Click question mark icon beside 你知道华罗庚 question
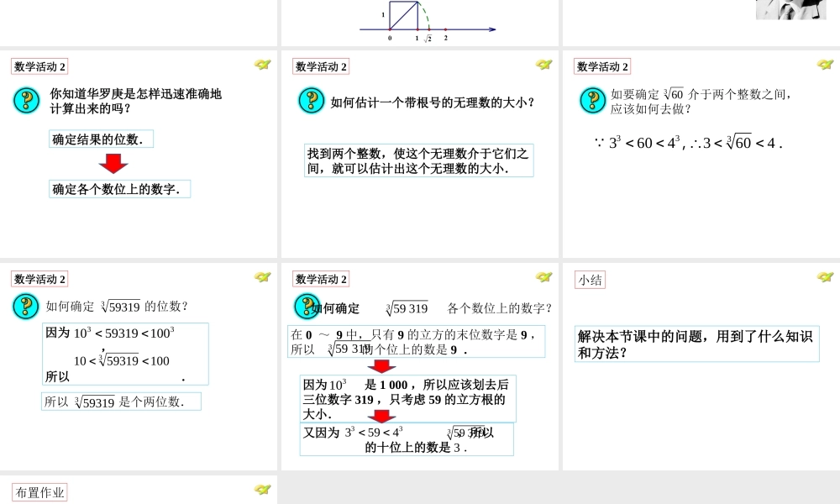 click(x=26, y=101)
